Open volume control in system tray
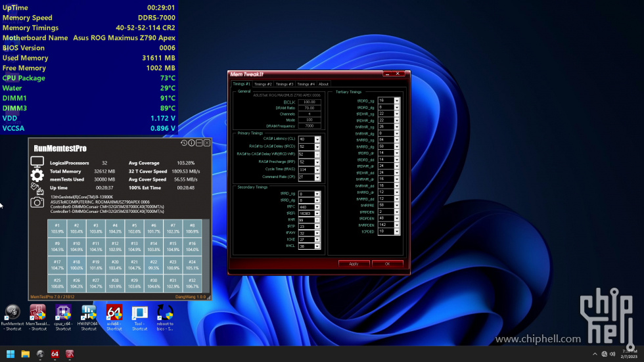Viewport: 644px width, 362px height. pos(612,354)
